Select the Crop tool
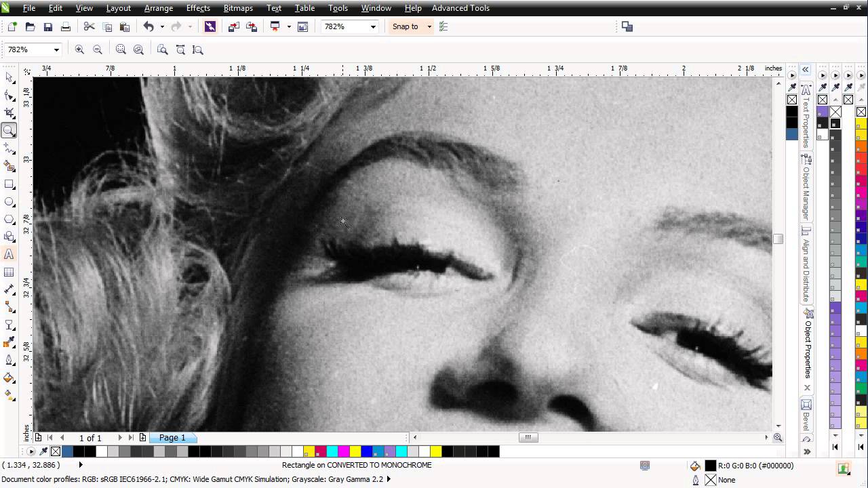The height and width of the screenshot is (488, 868). click(x=9, y=113)
